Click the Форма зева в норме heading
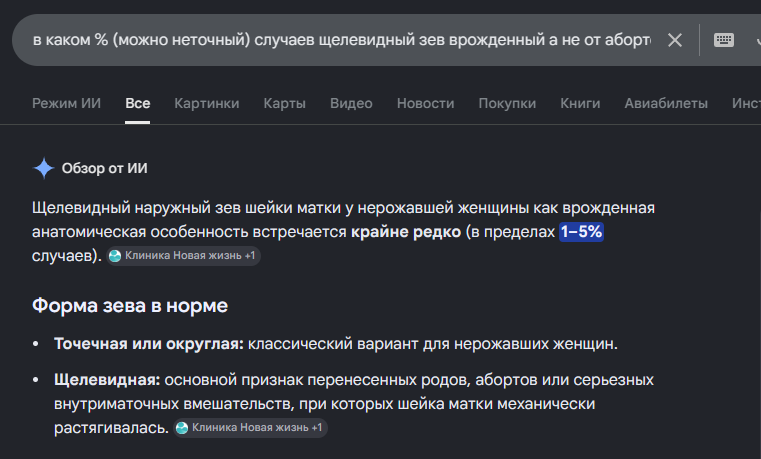 pos(130,306)
